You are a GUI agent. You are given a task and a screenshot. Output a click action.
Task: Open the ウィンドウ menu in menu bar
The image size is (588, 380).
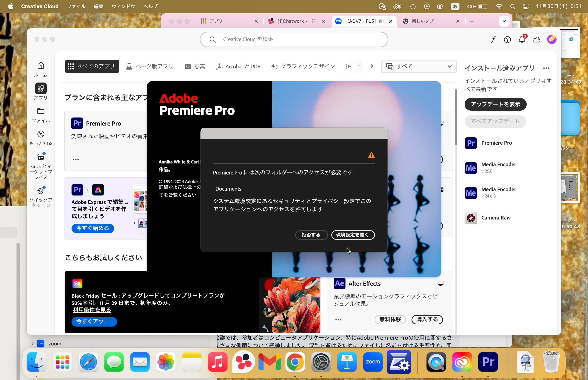click(x=123, y=6)
